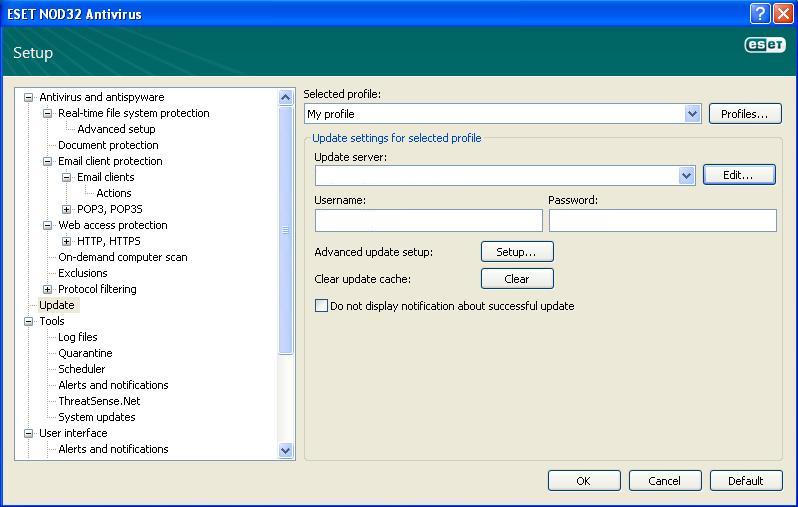Select POP3, POP3S label
Screen dimensions: 798x507
coord(110,209)
